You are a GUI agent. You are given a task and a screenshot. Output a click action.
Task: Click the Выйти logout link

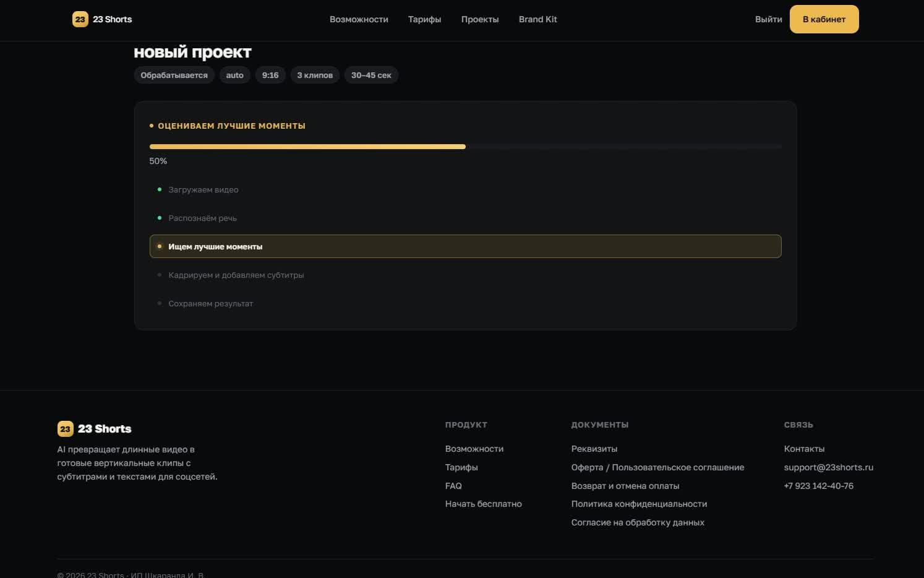[768, 19]
